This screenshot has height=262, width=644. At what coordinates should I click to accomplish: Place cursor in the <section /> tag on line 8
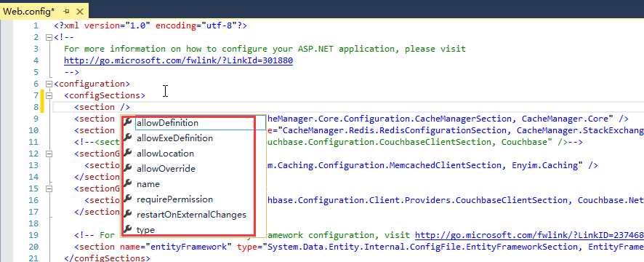[102, 108]
